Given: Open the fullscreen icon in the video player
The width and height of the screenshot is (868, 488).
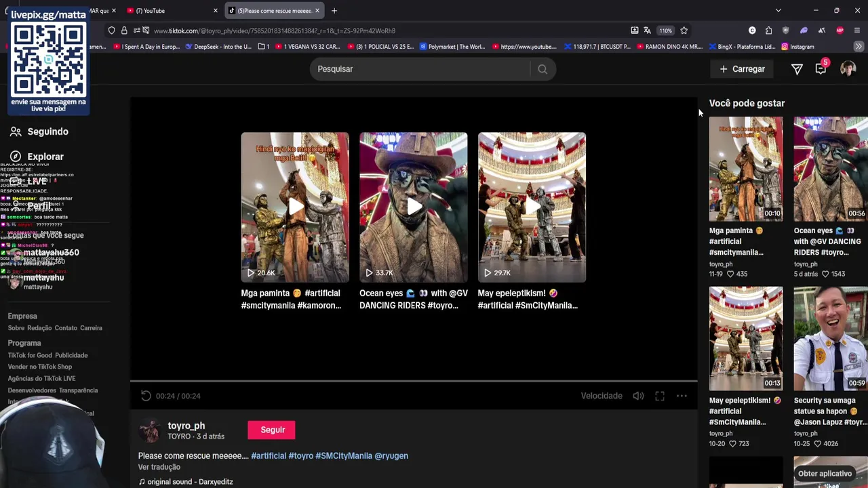Looking at the screenshot, I should pos(660,396).
